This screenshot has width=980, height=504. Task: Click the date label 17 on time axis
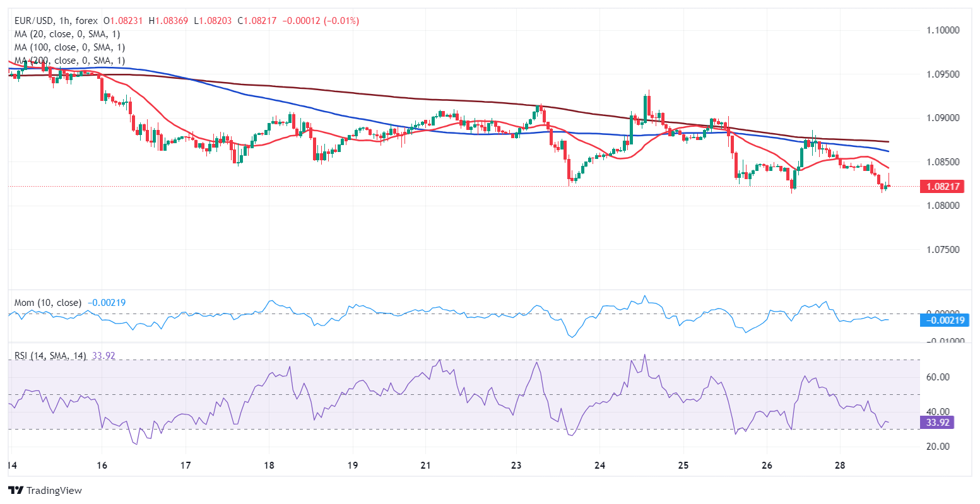pos(186,466)
